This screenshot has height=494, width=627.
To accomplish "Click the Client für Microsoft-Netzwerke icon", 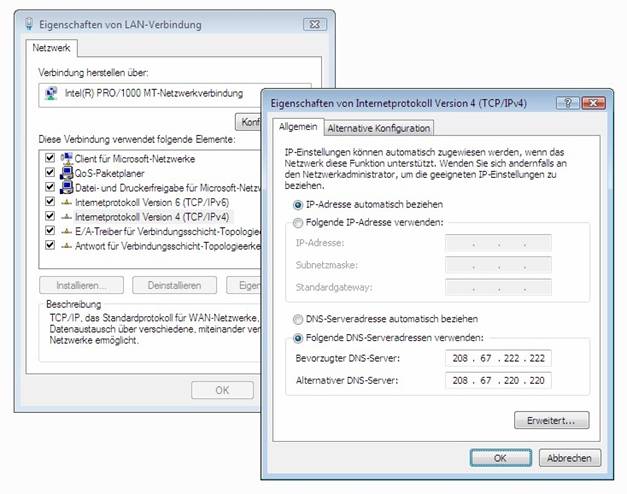I will point(67,158).
